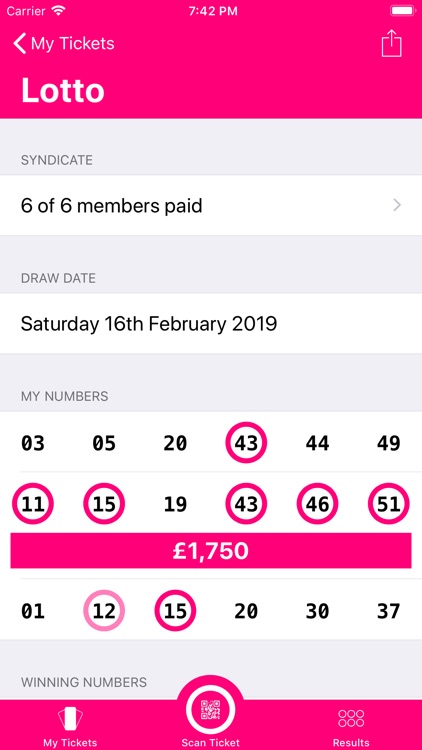The image size is (422, 750).
Task: Tap the light pink circled 12
Action: (x=104, y=611)
